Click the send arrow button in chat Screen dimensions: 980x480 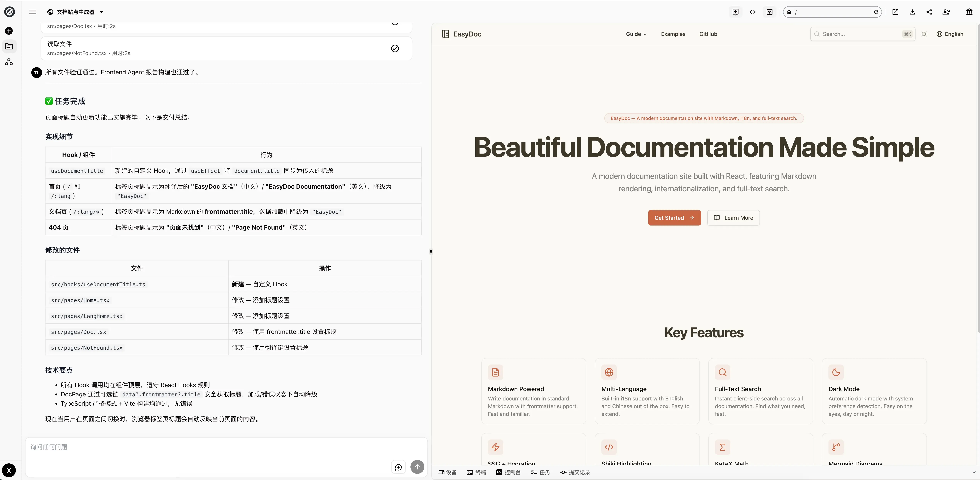[x=417, y=467]
